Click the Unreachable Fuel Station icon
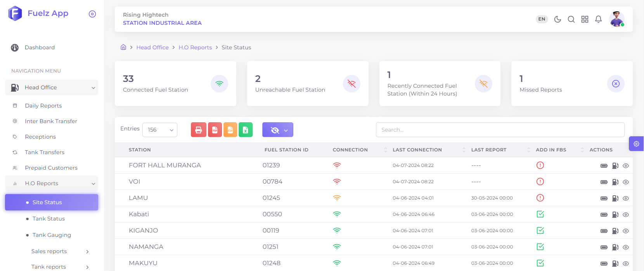This screenshot has height=271, width=644. [351, 83]
